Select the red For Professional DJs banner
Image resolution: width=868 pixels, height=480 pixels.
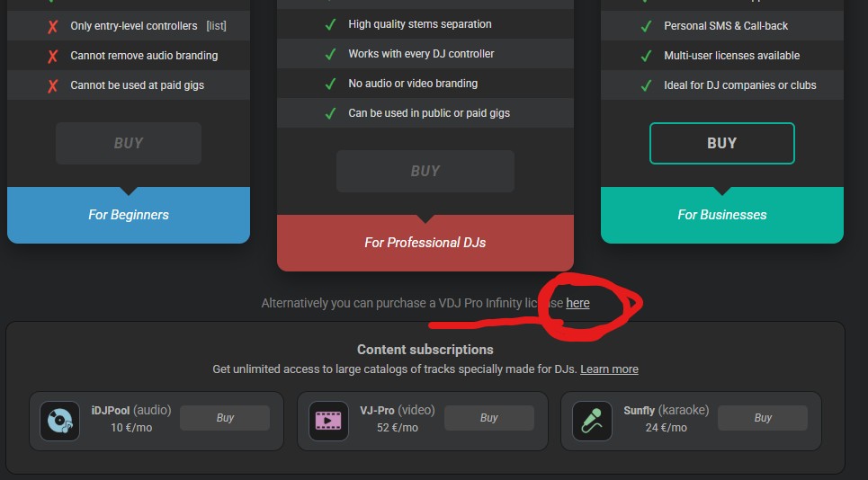425,243
